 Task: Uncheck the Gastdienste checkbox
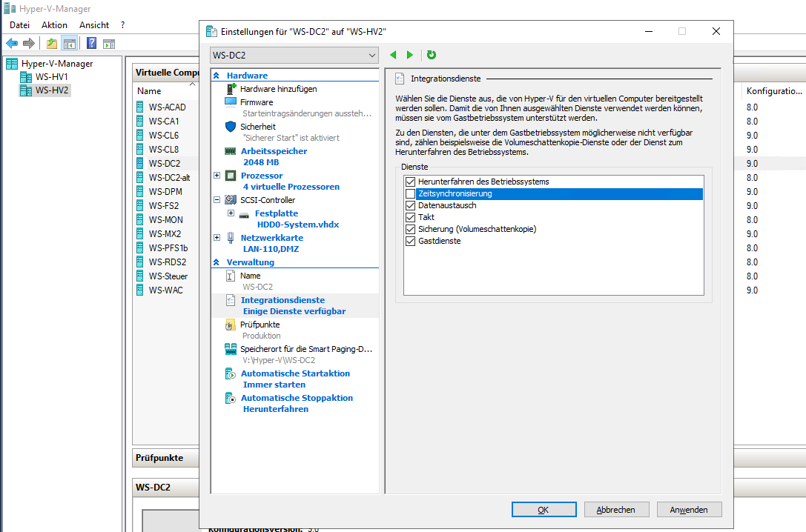click(x=410, y=241)
